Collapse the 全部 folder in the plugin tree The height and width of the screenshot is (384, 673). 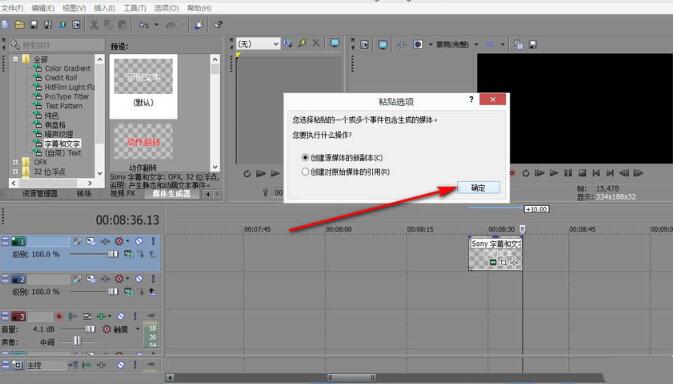click(x=15, y=59)
